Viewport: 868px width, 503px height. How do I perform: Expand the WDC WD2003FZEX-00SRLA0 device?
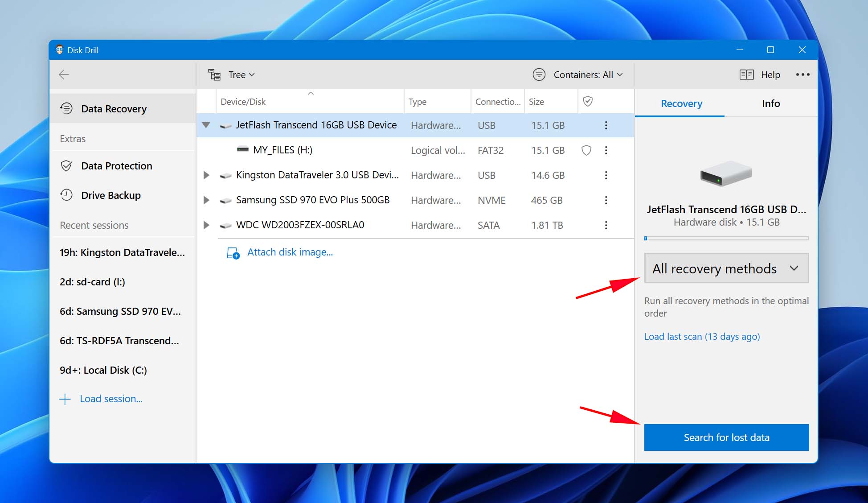(206, 225)
